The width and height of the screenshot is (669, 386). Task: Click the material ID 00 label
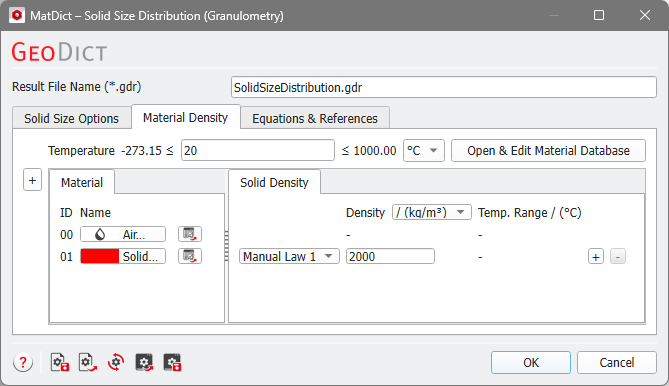click(x=67, y=235)
